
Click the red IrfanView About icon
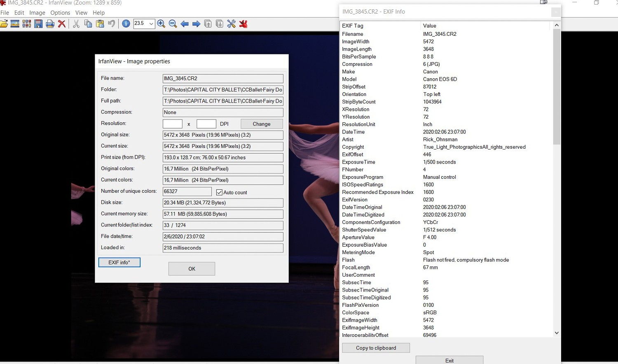[243, 24]
